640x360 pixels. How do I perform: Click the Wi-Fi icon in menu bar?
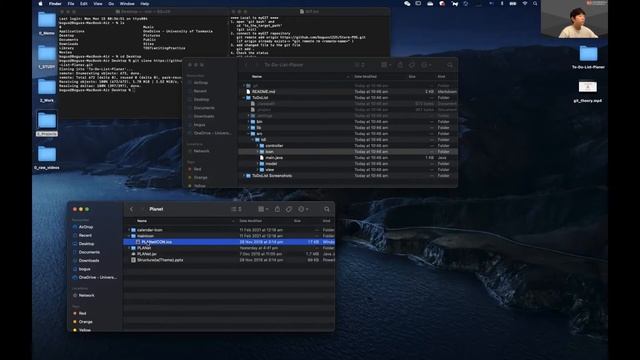525,4
